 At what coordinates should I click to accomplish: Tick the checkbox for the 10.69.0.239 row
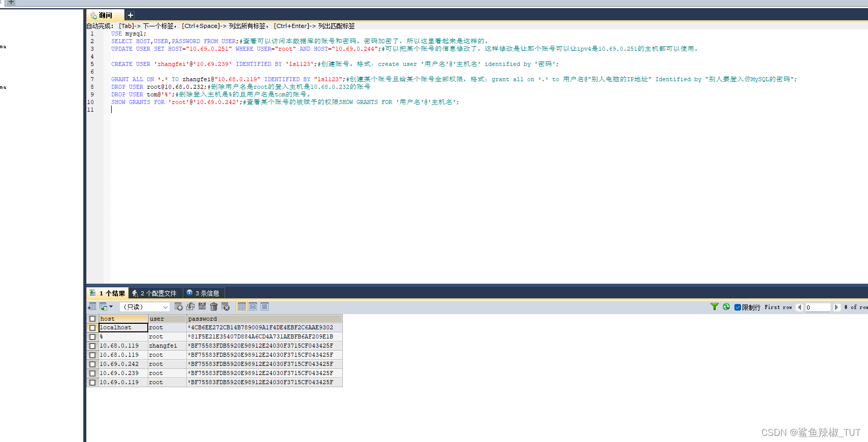tap(92, 373)
